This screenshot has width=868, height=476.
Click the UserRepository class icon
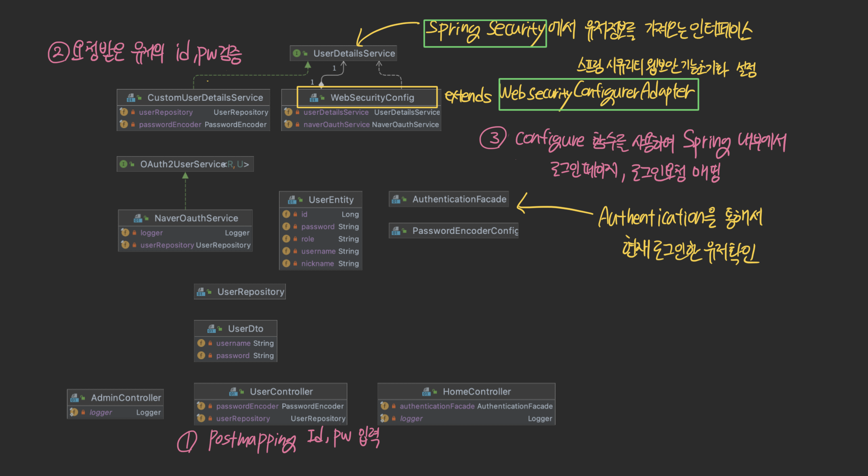201,292
